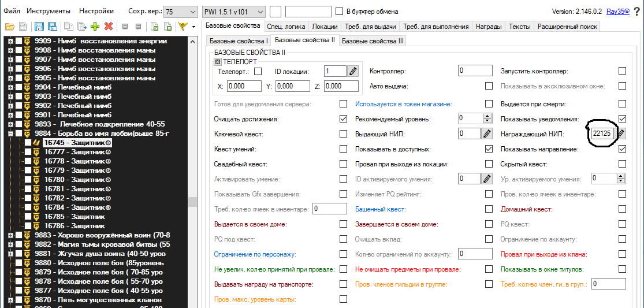Click the quest emblem of 9870 Пять могущественных кланов

(28, 300)
